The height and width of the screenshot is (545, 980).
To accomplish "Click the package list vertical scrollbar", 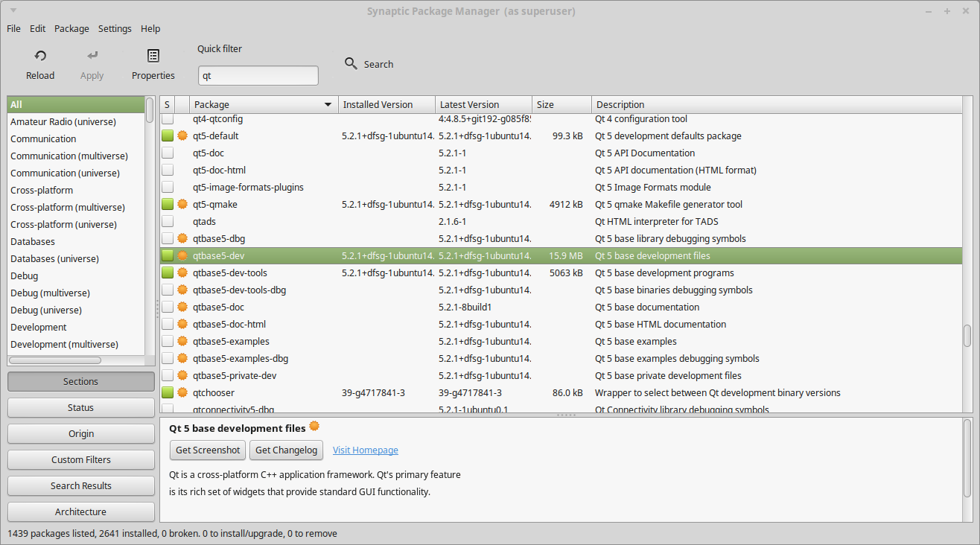I will (967, 335).
